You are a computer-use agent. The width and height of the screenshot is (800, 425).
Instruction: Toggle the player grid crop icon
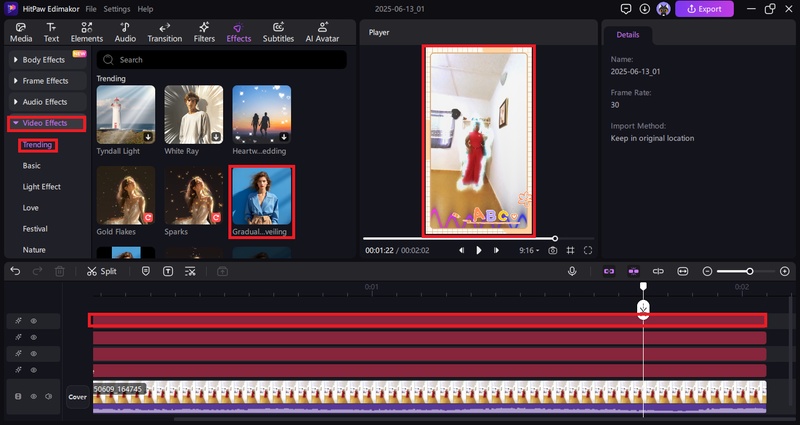(x=570, y=251)
